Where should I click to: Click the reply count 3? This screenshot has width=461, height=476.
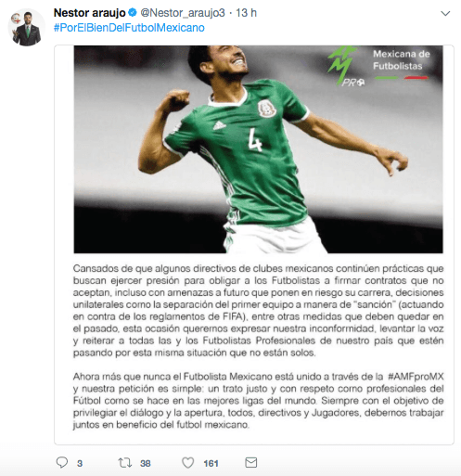click(80, 463)
